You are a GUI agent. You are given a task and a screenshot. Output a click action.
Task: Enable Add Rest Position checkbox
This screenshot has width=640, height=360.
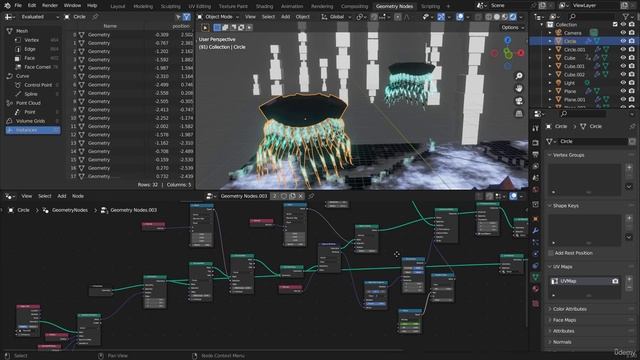point(551,253)
